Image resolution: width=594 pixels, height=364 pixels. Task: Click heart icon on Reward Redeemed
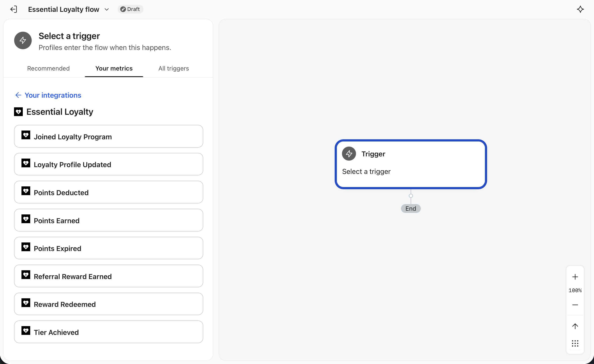26,303
